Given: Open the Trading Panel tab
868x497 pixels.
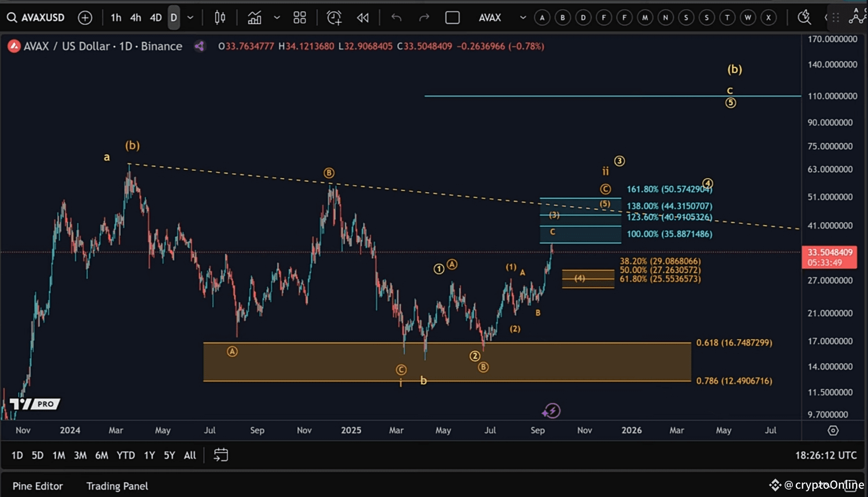Looking at the screenshot, I should point(117,486).
